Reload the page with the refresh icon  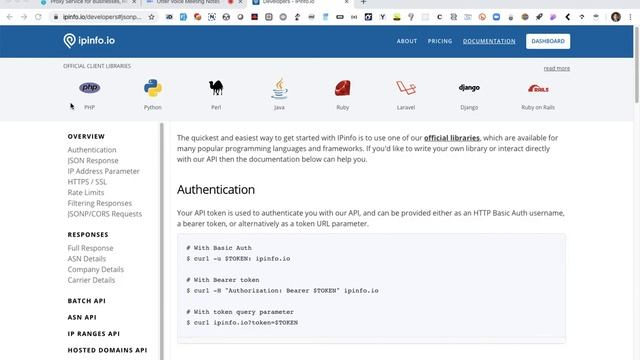pyautogui.click(x=38, y=17)
